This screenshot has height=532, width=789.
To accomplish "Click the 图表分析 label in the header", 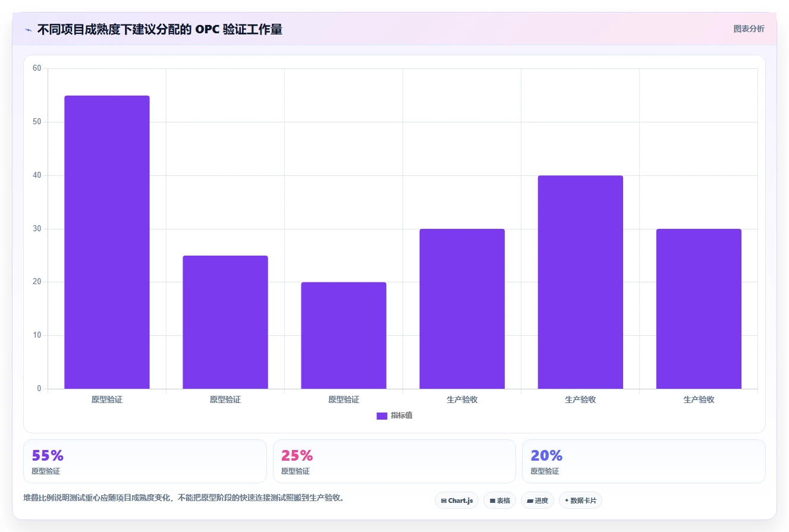I will click(749, 29).
